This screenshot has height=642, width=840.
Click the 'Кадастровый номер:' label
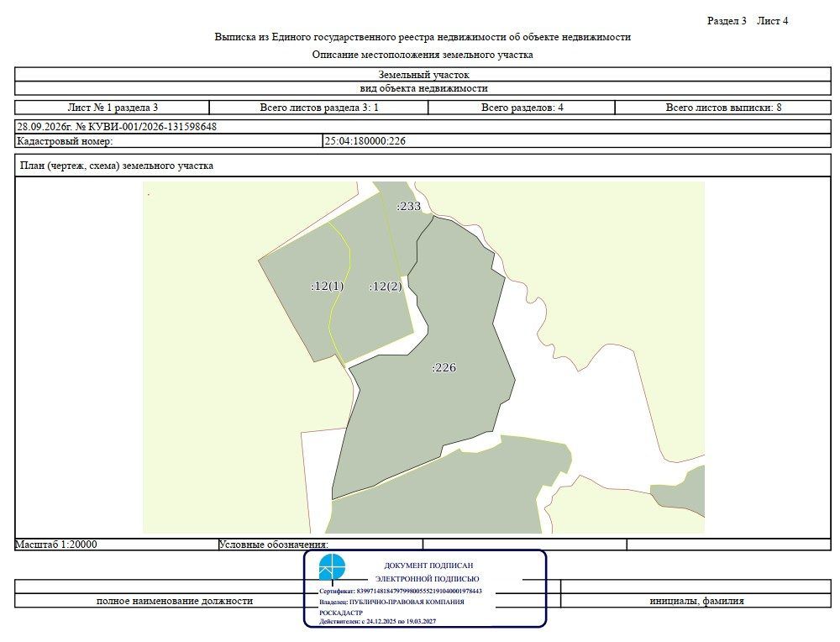(65, 141)
